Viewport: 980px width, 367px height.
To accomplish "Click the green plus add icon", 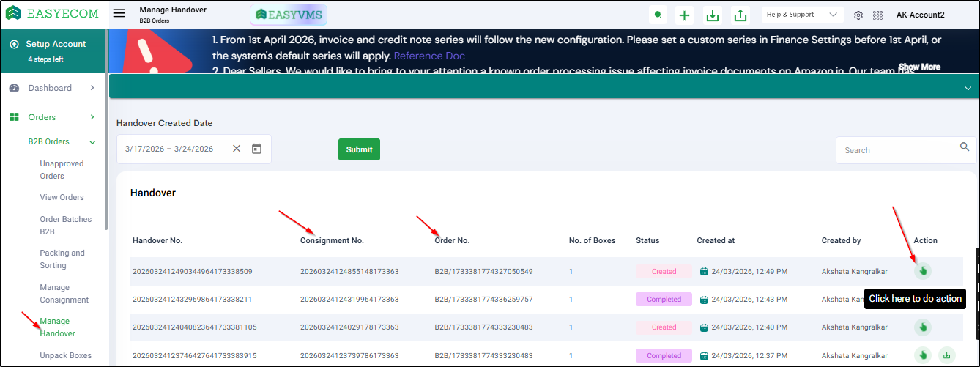I will (684, 15).
